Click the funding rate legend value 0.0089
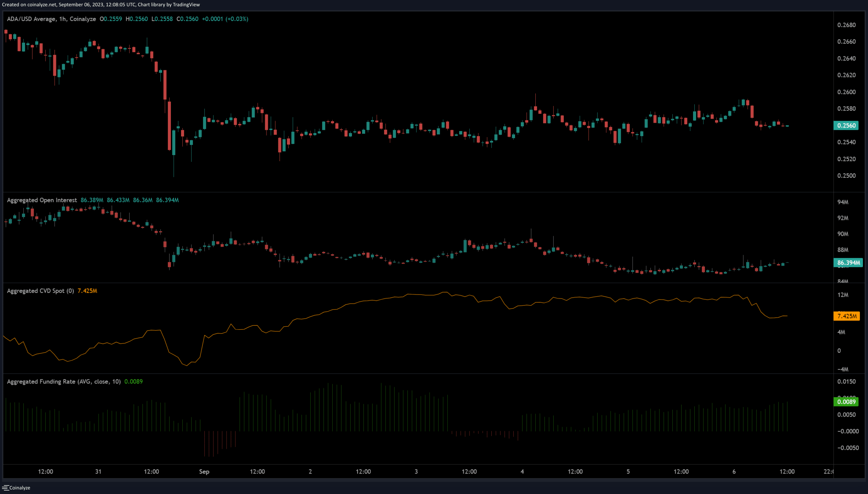Image resolution: width=868 pixels, height=494 pixels. [134, 381]
